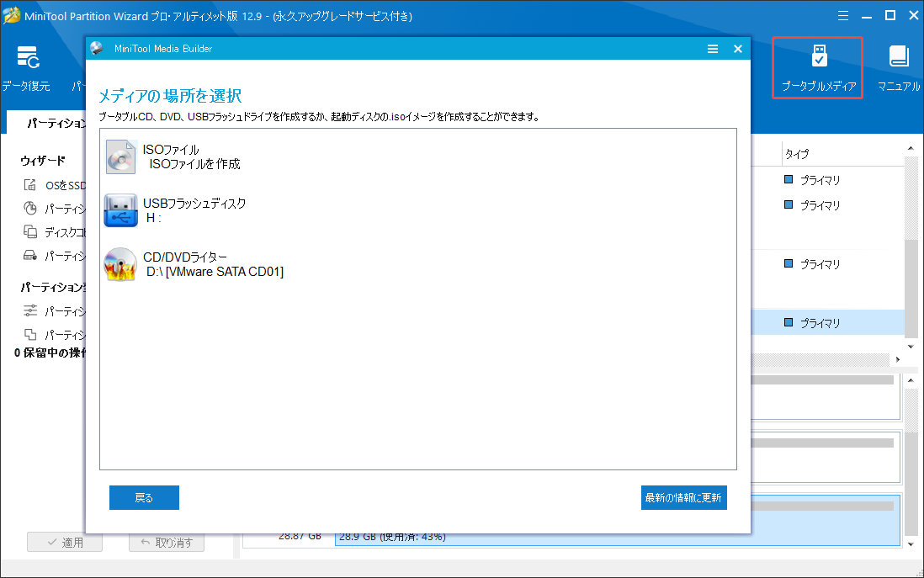924x578 pixels.
Task: Click the OSをSSD migration wizard icon
Action: (x=29, y=185)
